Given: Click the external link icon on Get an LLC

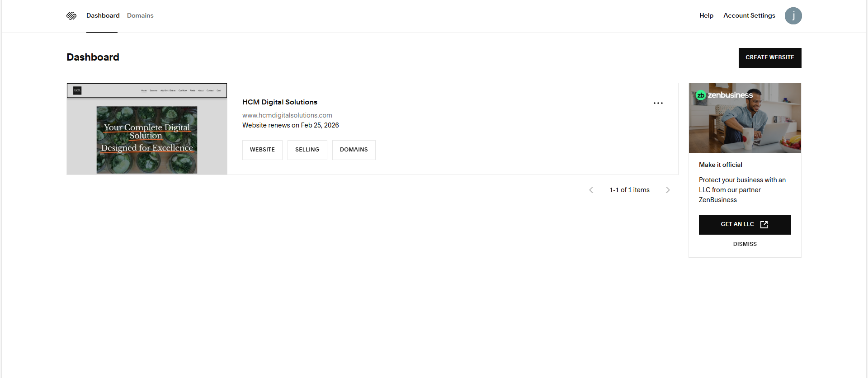Looking at the screenshot, I should tap(764, 225).
